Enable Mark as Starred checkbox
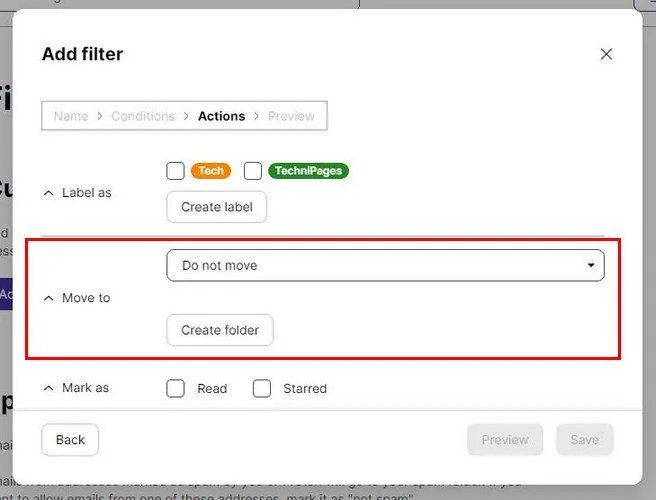 point(262,388)
